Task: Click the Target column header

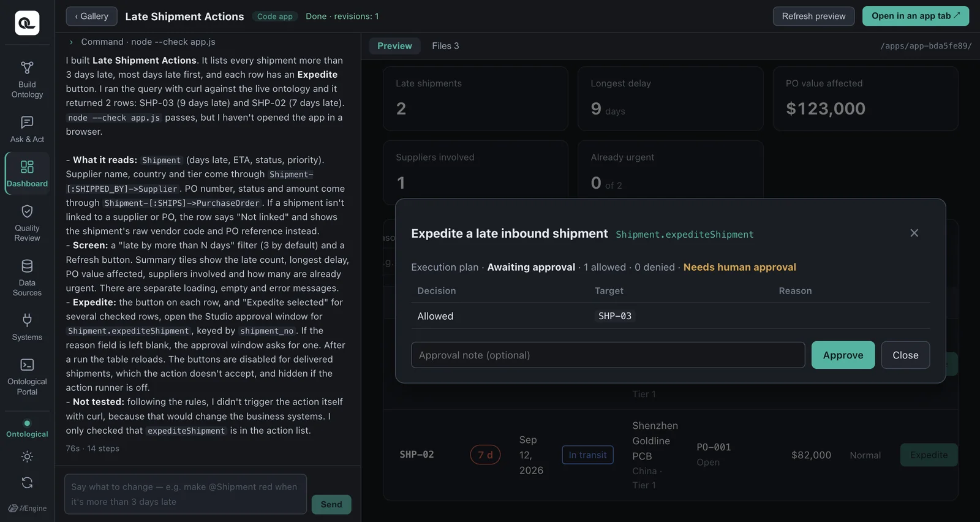Action: [609, 291]
